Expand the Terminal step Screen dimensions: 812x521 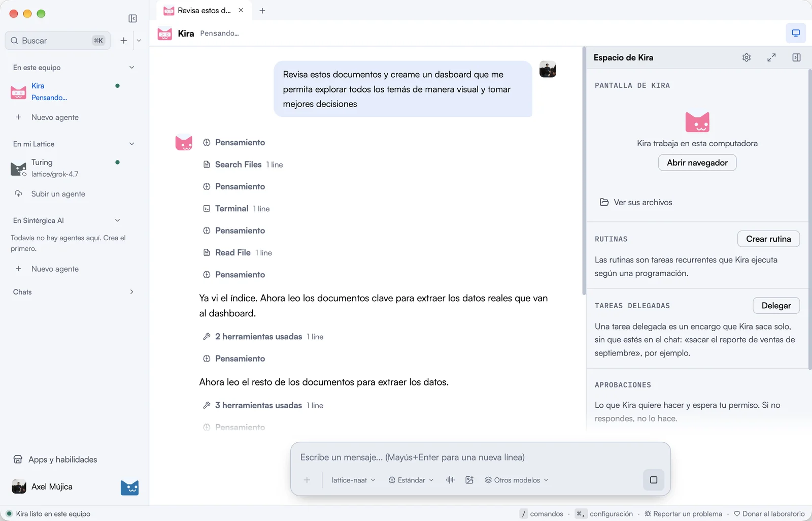coord(236,209)
